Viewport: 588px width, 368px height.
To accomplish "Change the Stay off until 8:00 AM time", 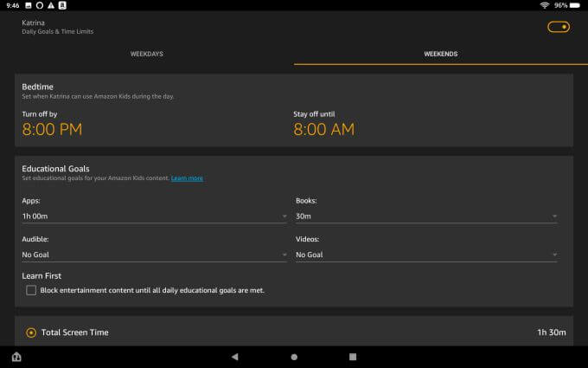I will [x=324, y=129].
